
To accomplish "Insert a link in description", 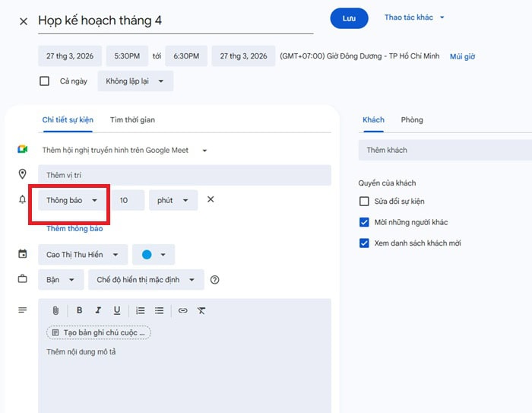I will pyautogui.click(x=182, y=310).
